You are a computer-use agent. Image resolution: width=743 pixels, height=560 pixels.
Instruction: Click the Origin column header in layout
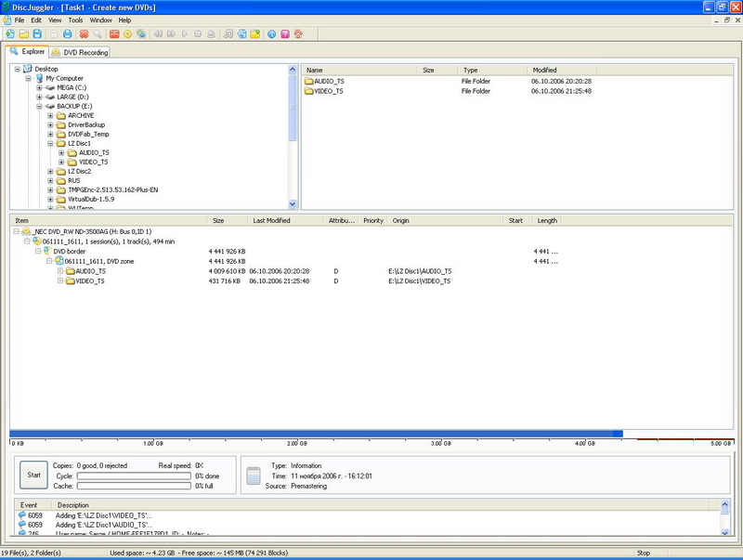pyautogui.click(x=445, y=221)
